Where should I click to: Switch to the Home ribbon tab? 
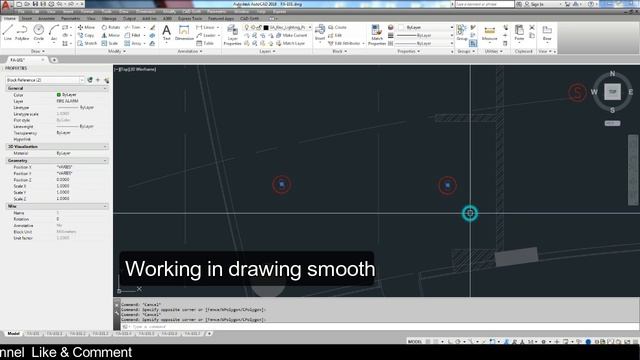[x=9, y=19]
